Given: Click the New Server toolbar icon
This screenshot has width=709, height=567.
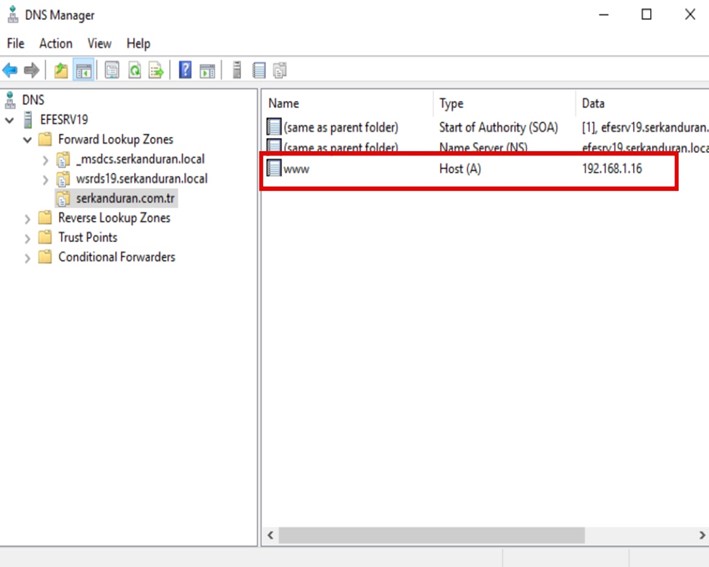Looking at the screenshot, I should pos(237,70).
